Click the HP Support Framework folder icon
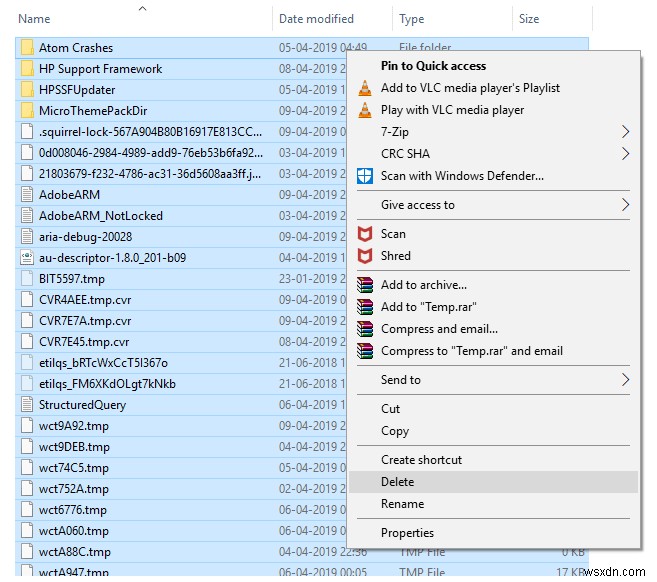Image resolution: width=657 pixels, height=582 pixels. 27,69
